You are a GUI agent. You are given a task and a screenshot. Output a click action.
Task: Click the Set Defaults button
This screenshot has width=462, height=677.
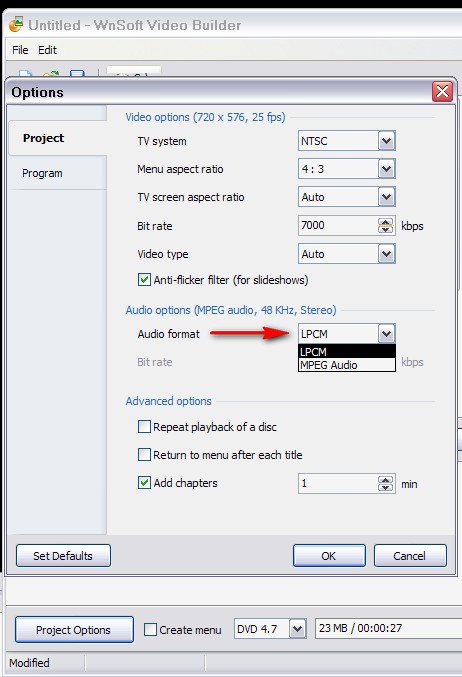pyautogui.click(x=63, y=556)
